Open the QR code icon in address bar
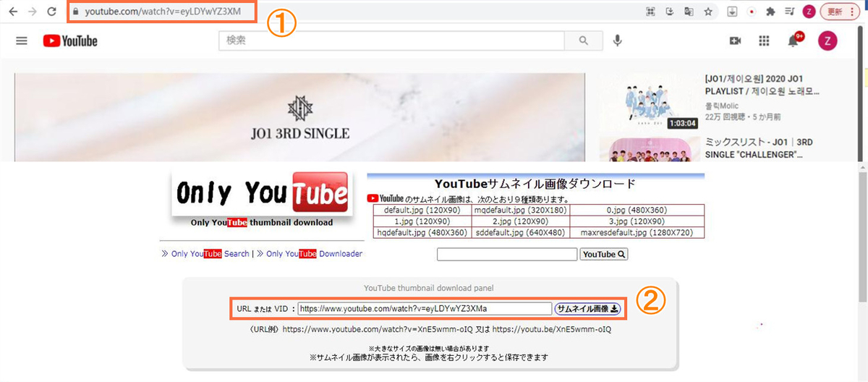Image resolution: width=868 pixels, height=382 pixels. click(x=651, y=12)
